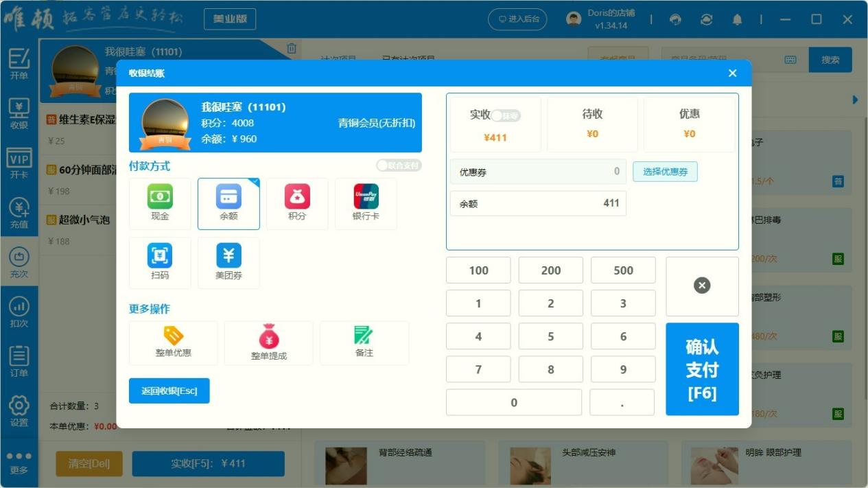The image size is (868, 488).
Task: Select 美团券 voucher payment method
Action: click(228, 262)
